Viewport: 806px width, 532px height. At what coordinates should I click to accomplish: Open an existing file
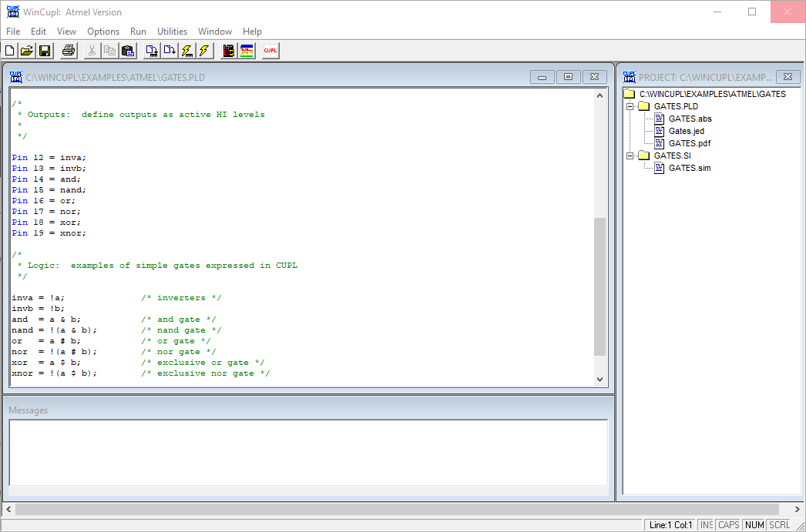(25, 50)
